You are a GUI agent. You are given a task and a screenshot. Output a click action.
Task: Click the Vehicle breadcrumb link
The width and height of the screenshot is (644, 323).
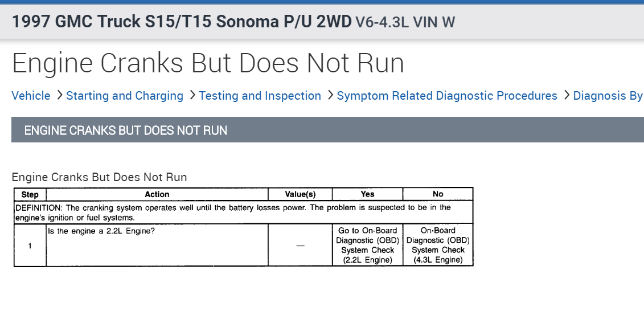(31, 96)
